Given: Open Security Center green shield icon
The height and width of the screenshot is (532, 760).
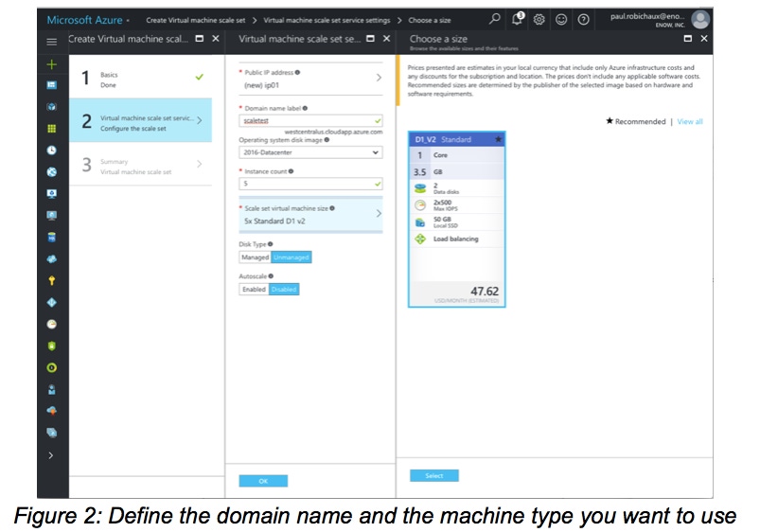Looking at the screenshot, I should [x=51, y=346].
